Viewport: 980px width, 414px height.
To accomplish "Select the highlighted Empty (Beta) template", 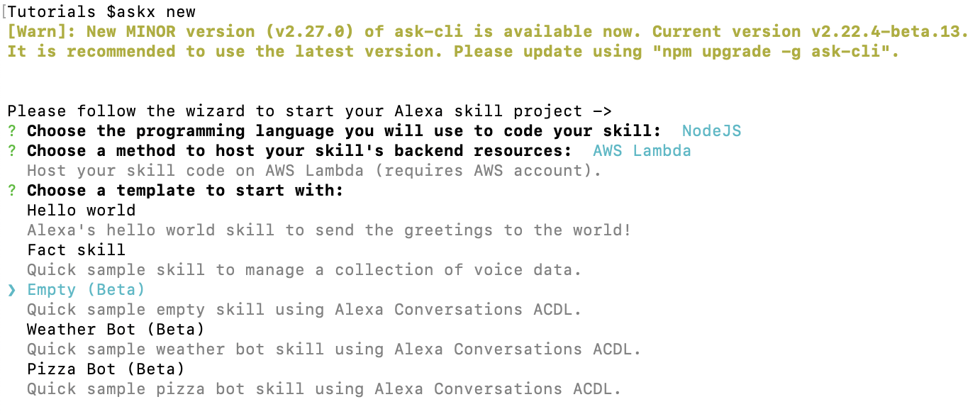I will pos(86,290).
